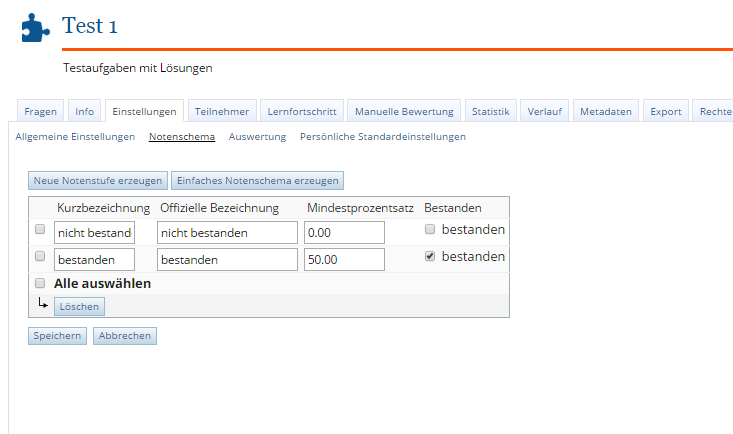Screen dimensions: 733x434
Task: Edit the Mindestprozentsatz field showing 50.00
Action: point(344,259)
